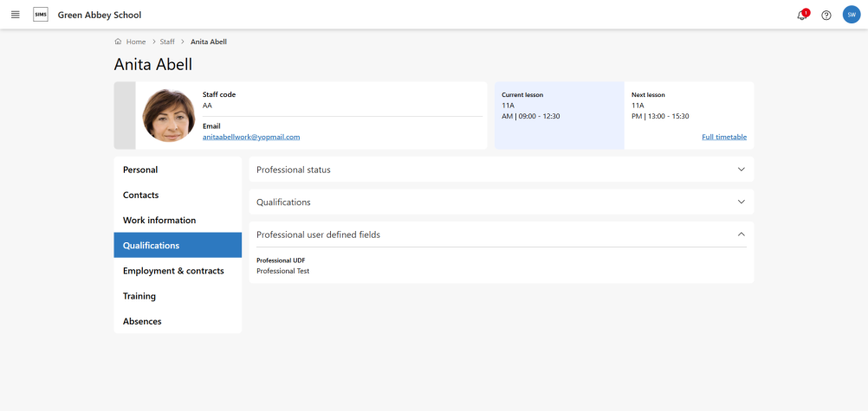Go to the Absences tab
The width and height of the screenshot is (868, 411).
click(142, 321)
